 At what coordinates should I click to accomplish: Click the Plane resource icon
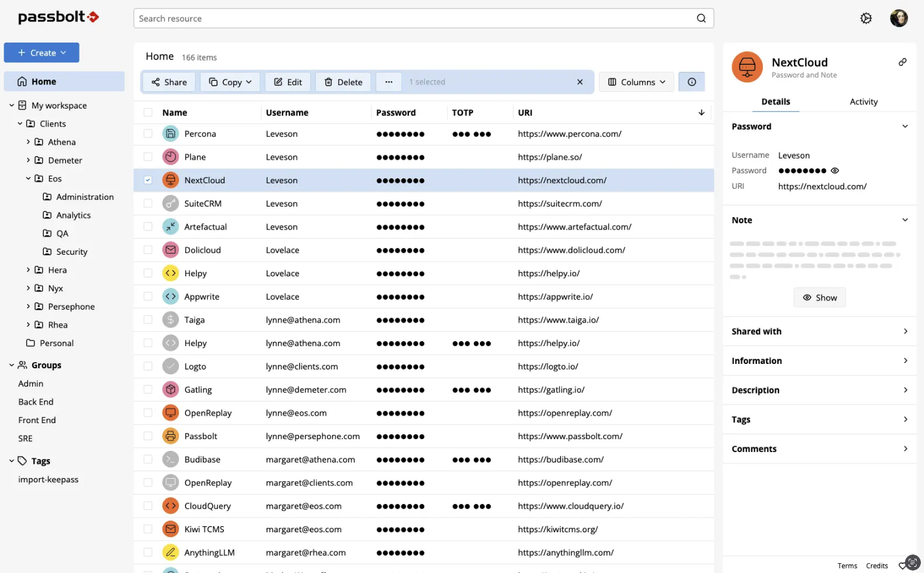(x=171, y=157)
